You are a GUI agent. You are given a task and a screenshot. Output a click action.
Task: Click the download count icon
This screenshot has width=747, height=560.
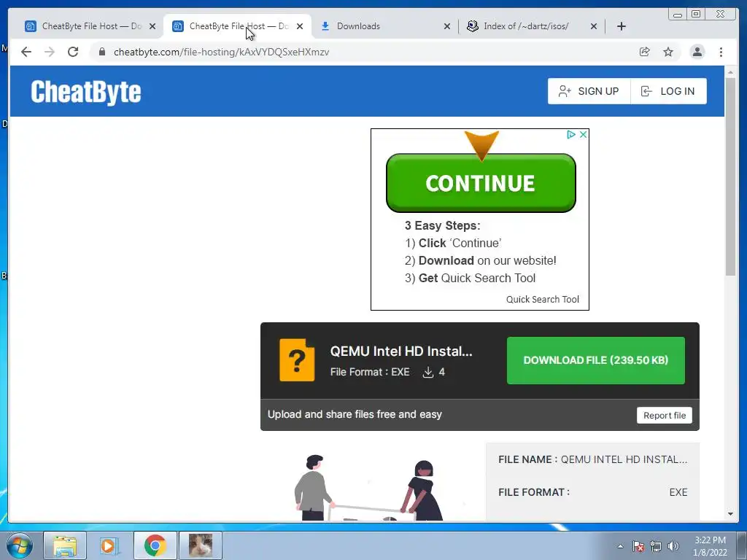[427, 372]
